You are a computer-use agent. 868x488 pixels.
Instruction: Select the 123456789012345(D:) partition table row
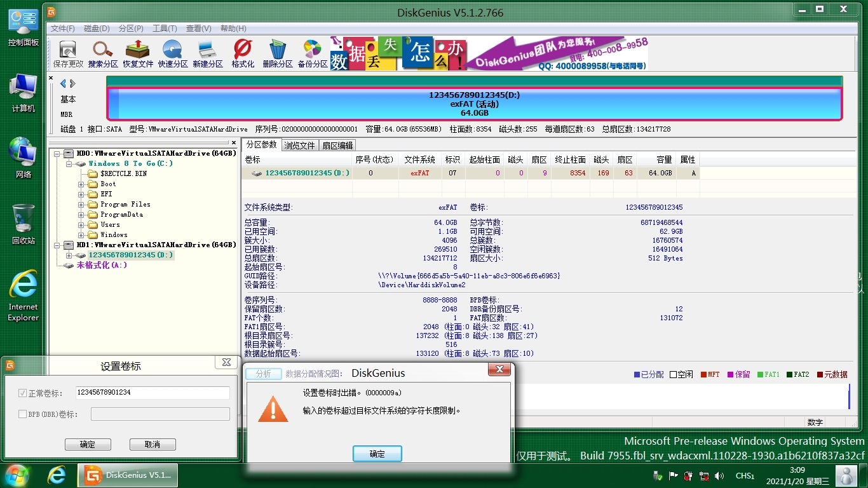(x=470, y=173)
